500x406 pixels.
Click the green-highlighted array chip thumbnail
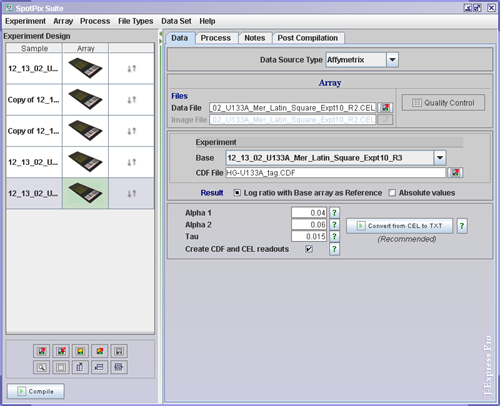coord(85,193)
